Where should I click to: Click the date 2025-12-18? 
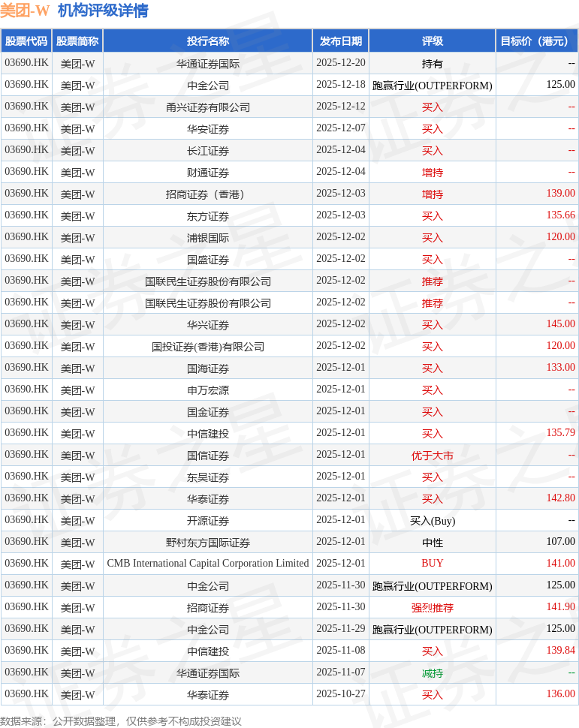(341, 85)
